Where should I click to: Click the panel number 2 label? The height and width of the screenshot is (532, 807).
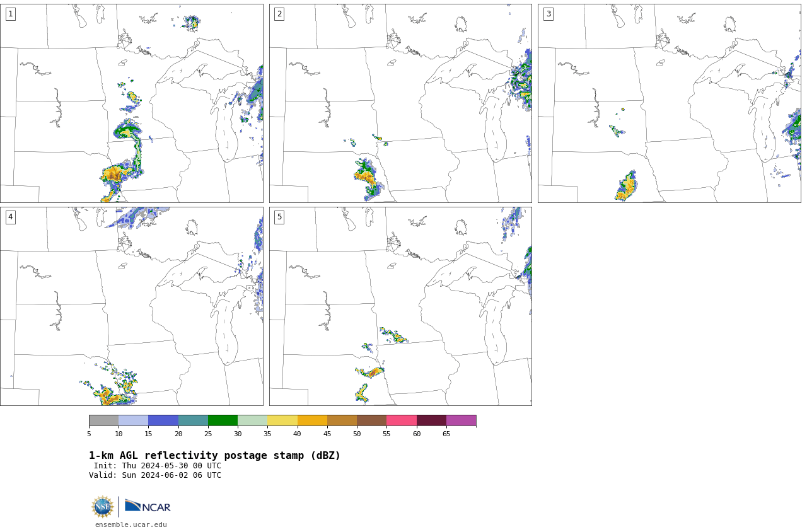pyautogui.click(x=279, y=14)
